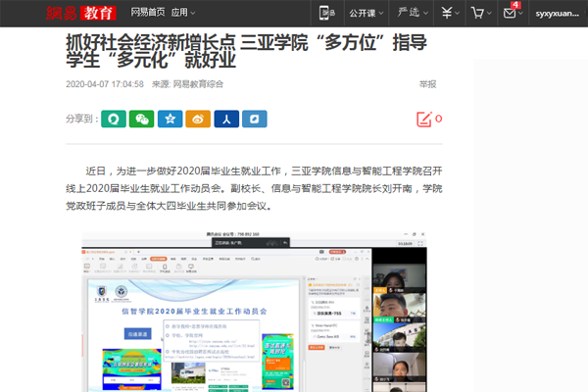
Task: Expand the 公开课 dropdown
Action: (x=366, y=13)
